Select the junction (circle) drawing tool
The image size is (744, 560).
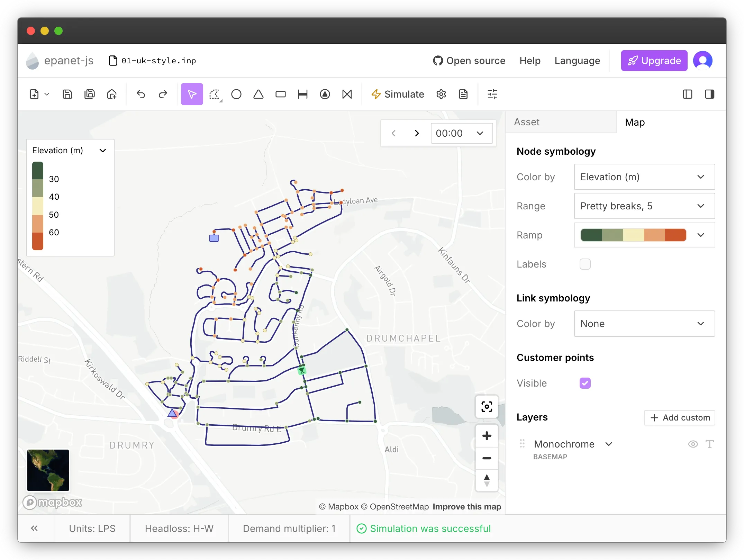coord(236,94)
